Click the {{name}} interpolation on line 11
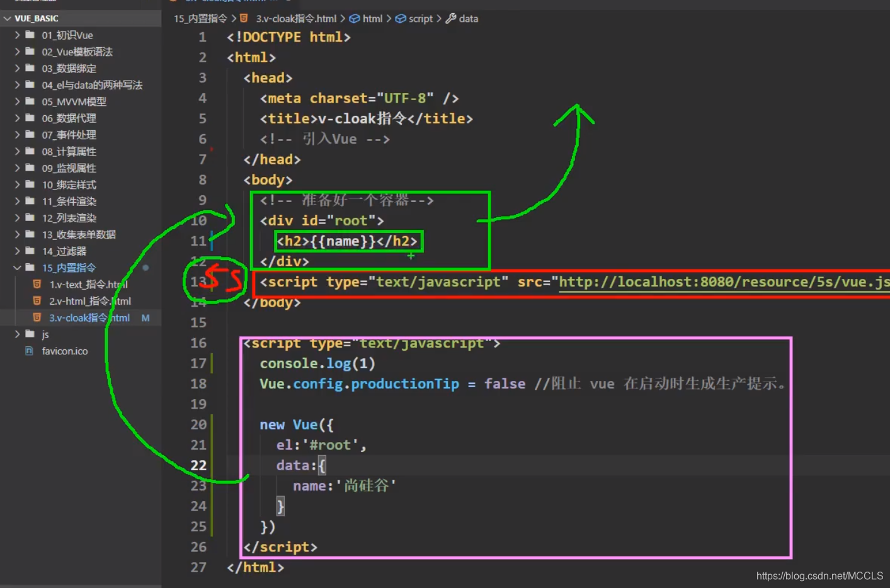The height and width of the screenshot is (588, 890). tap(343, 241)
